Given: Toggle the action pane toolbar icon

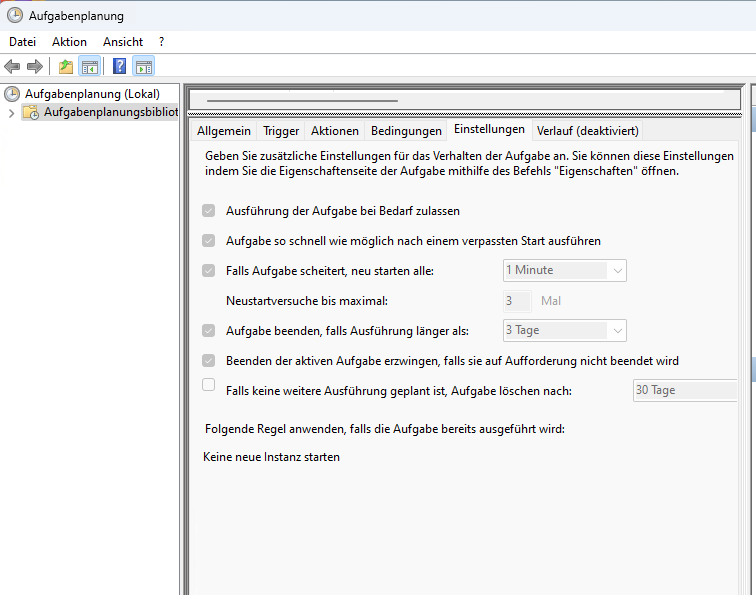Looking at the screenshot, I should click(x=144, y=67).
